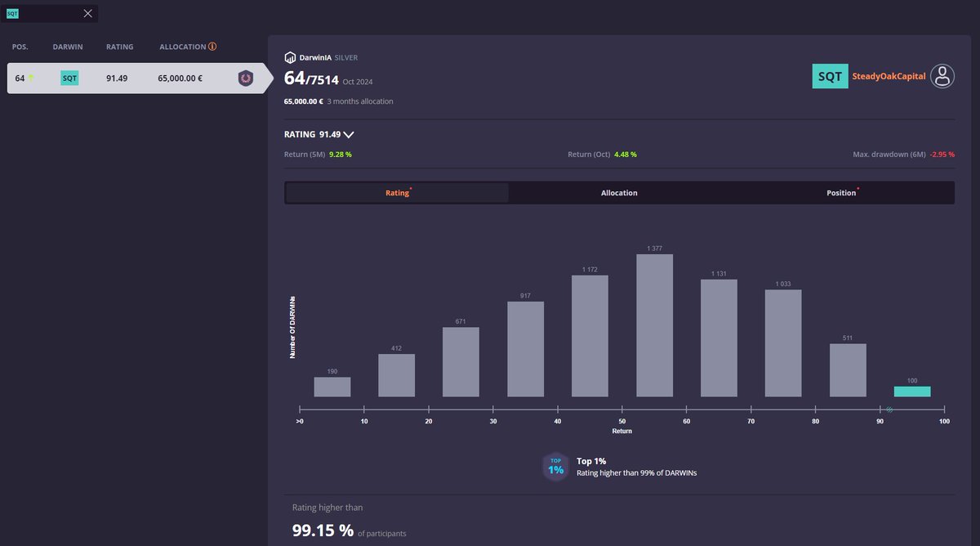The image size is (980, 546).
Task: Open the SteadyOakCapital link
Action: click(x=889, y=76)
